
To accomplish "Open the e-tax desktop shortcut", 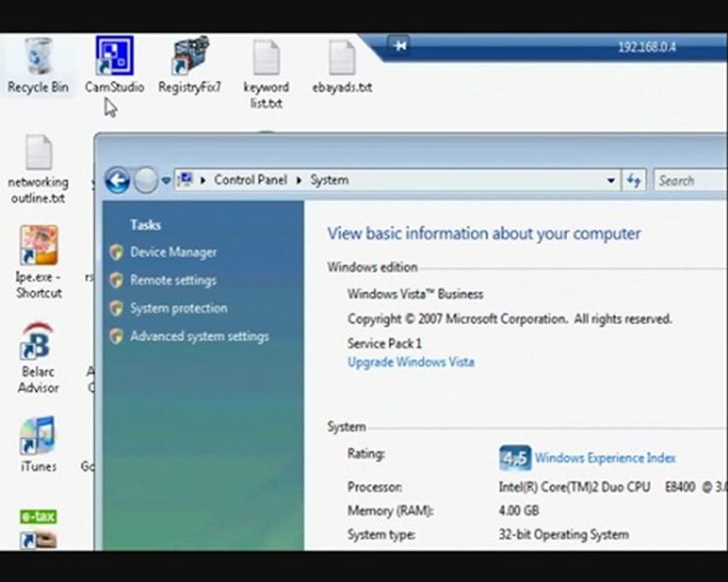I will pyautogui.click(x=39, y=529).
